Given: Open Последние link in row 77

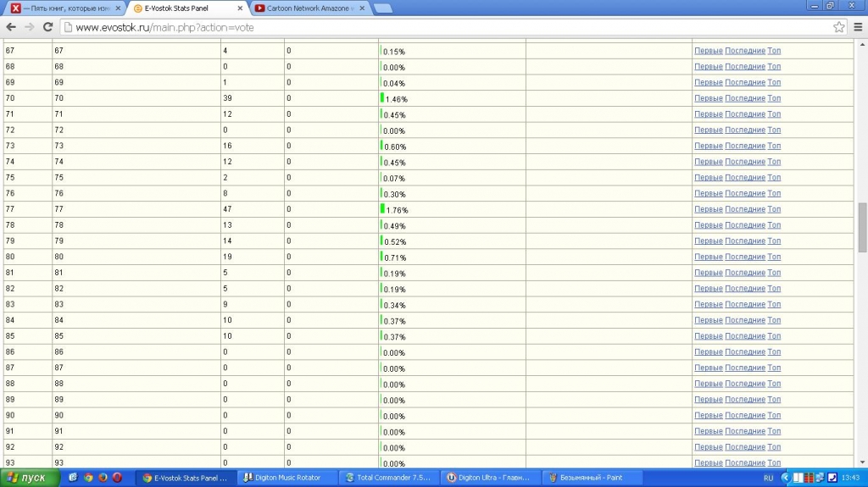Looking at the screenshot, I should click(x=744, y=209).
